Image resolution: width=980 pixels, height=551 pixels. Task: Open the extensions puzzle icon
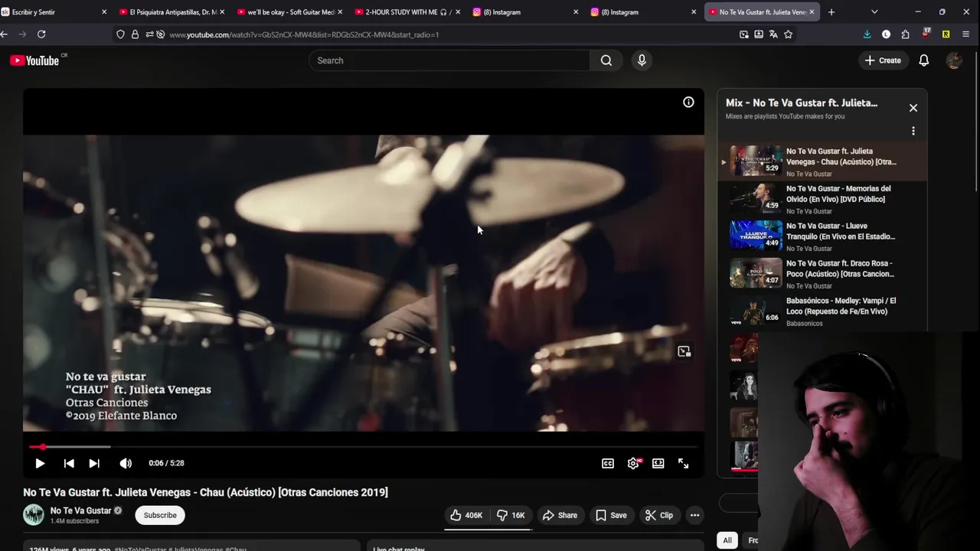pyautogui.click(x=906, y=34)
